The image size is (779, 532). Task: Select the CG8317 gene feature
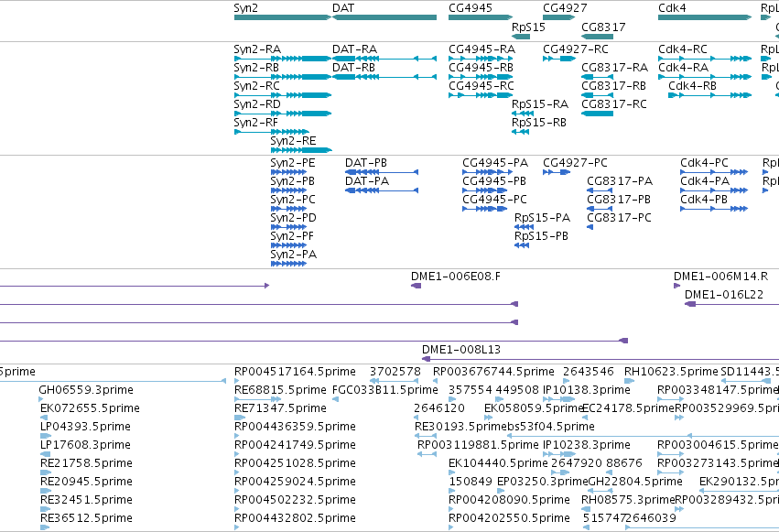point(597,37)
